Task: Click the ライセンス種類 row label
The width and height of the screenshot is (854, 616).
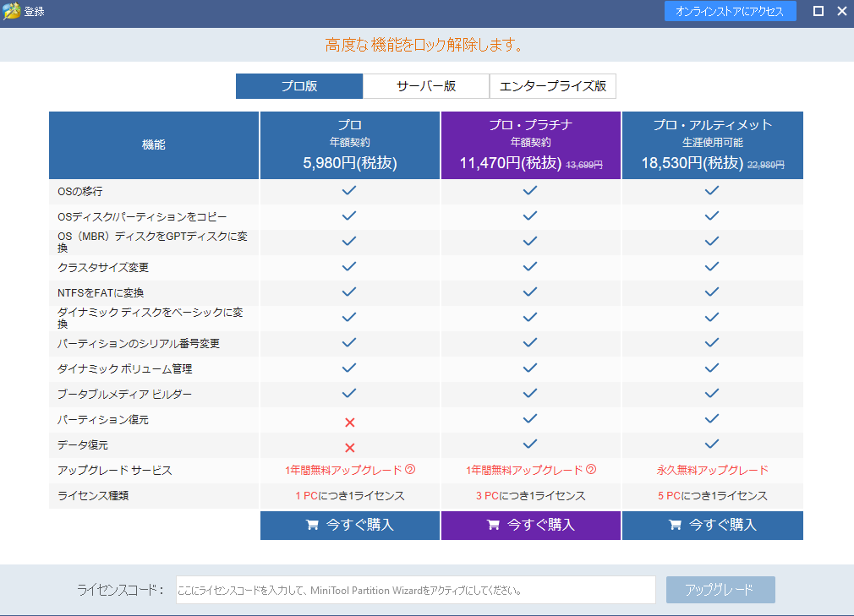Action: pos(93,496)
